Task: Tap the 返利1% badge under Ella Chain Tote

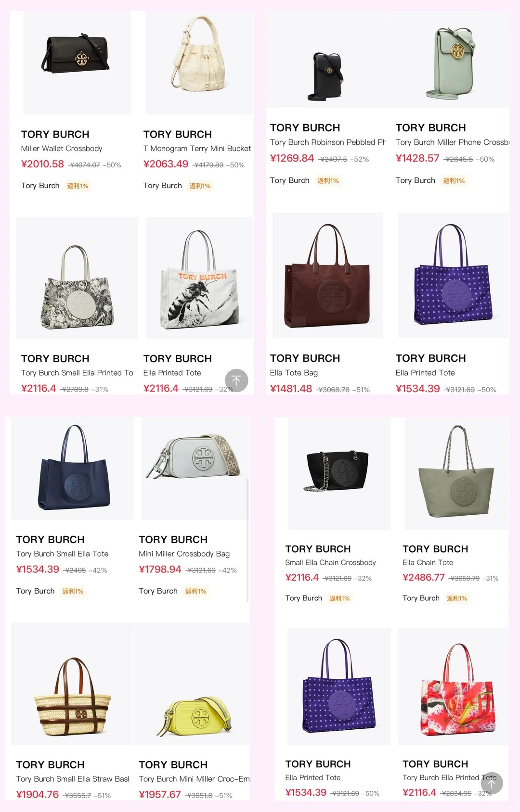Action: pyautogui.click(x=457, y=598)
